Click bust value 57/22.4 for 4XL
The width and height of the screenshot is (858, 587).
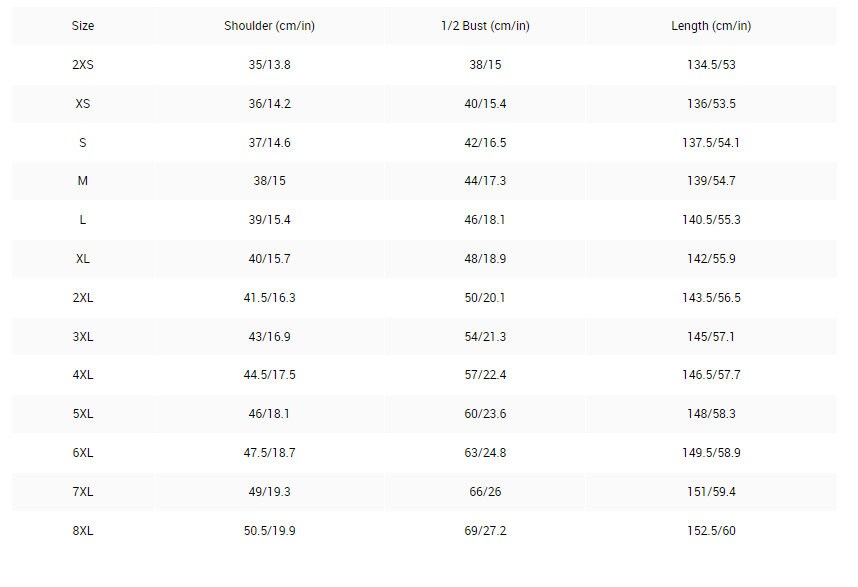[485, 376]
